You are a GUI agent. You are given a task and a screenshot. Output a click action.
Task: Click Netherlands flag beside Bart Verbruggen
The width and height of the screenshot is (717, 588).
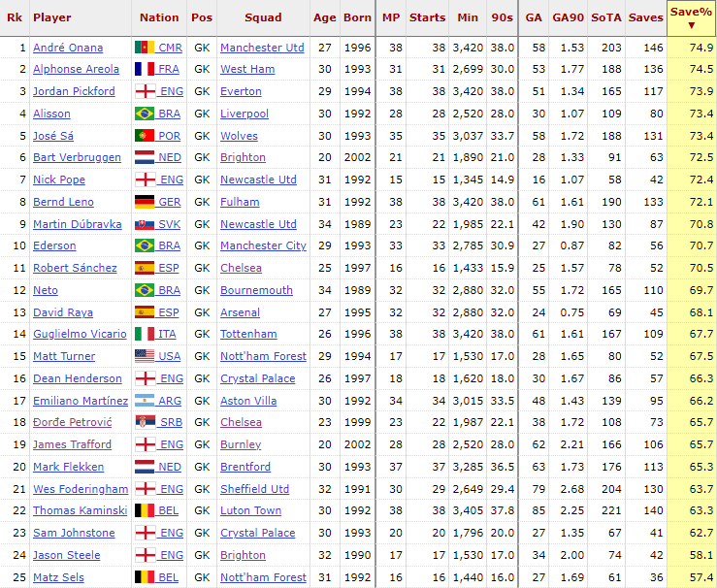tap(144, 157)
